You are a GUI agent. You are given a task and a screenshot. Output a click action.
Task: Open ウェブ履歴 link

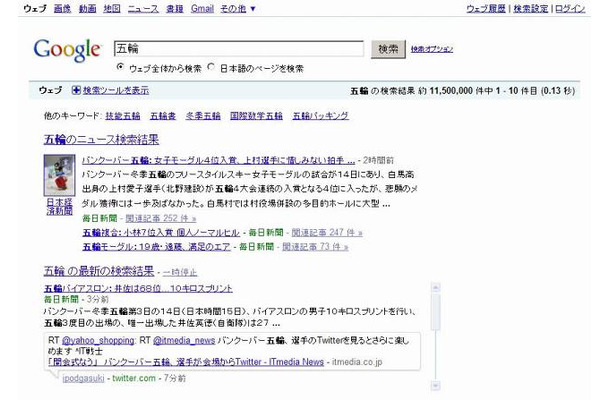point(486,9)
